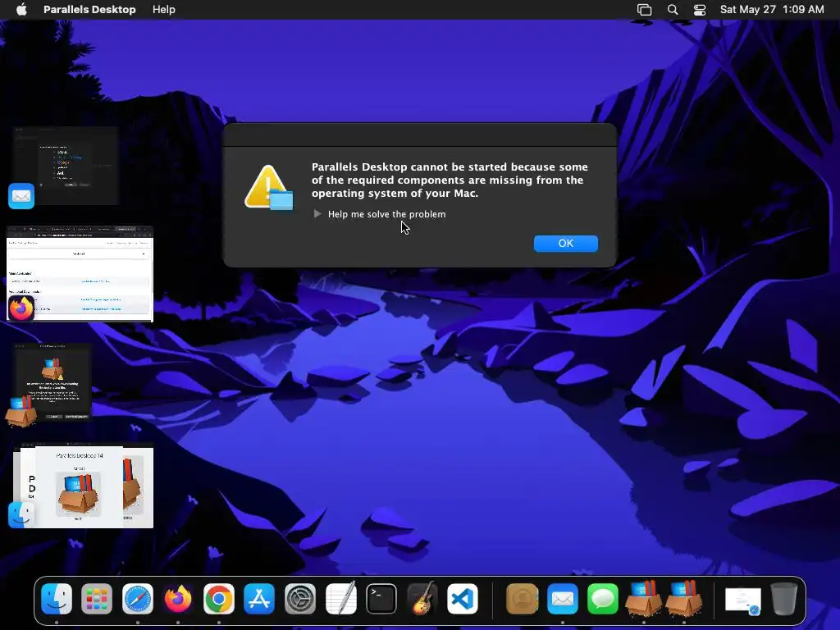Open Visual Studio Code from the Dock
The width and height of the screenshot is (840, 630).
pos(463,598)
